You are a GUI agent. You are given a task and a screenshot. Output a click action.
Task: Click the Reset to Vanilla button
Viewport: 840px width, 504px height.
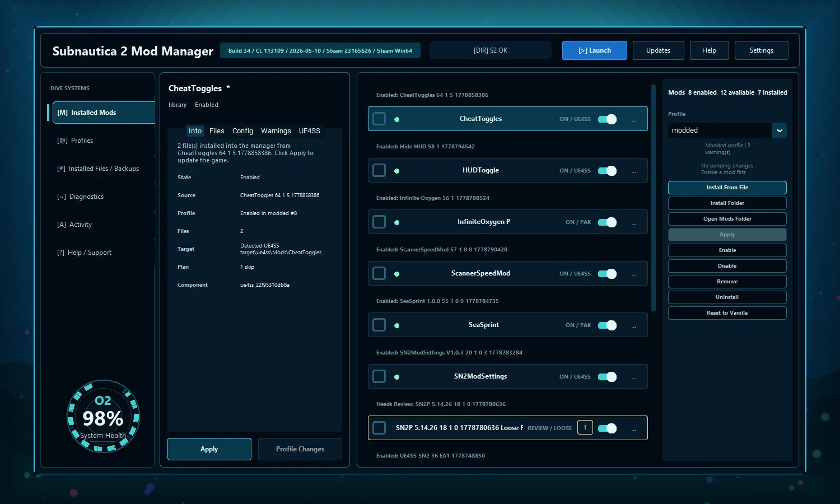727,313
